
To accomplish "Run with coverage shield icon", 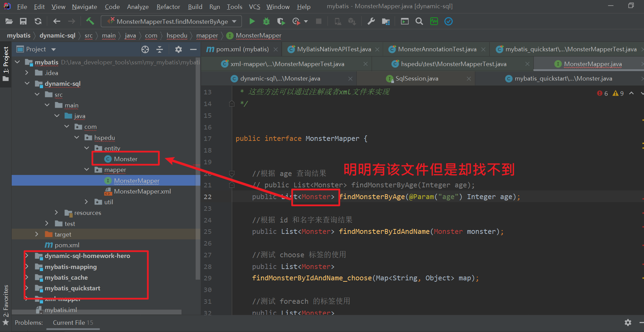I will [281, 21].
